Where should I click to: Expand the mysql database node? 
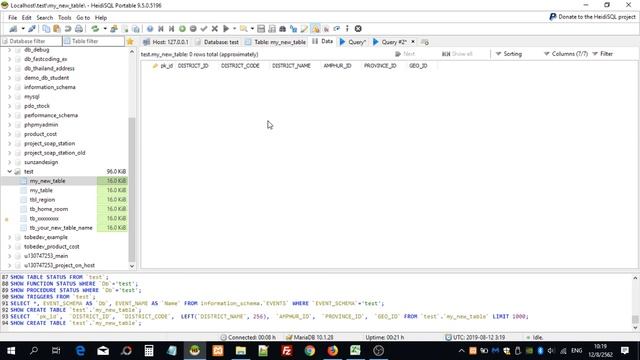[9, 97]
